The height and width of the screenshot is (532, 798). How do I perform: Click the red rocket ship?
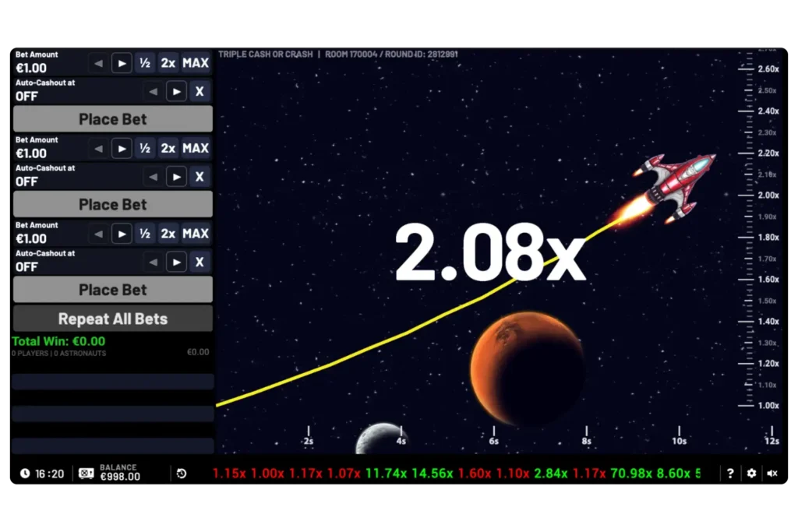coord(674,181)
